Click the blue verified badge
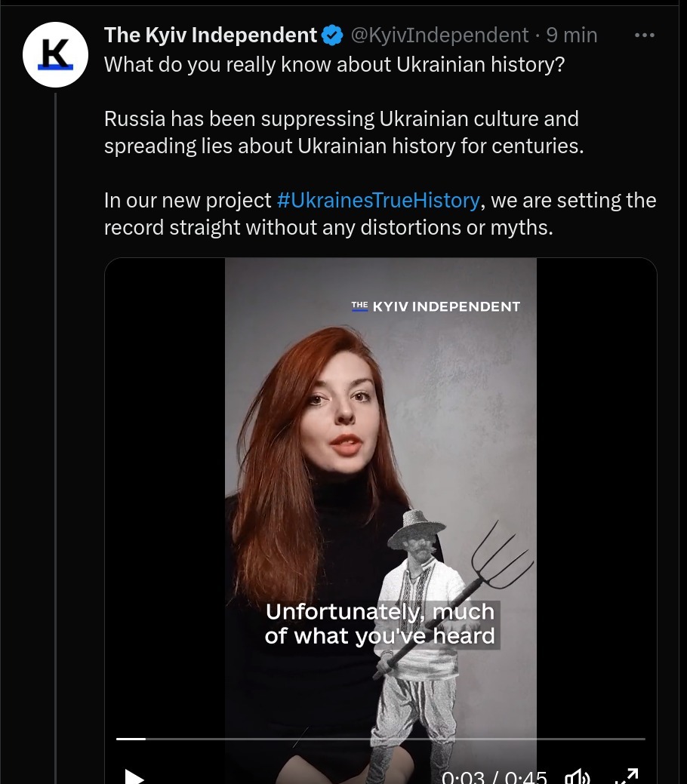Screen dimensions: 687x784 332,35
